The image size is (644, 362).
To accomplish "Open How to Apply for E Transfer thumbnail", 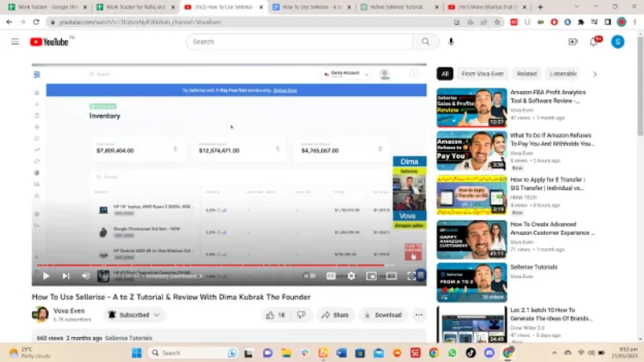I will point(471,195).
